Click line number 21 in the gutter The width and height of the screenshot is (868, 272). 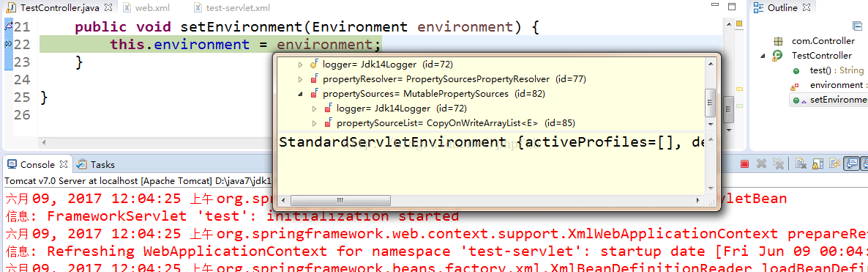coord(22,26)
